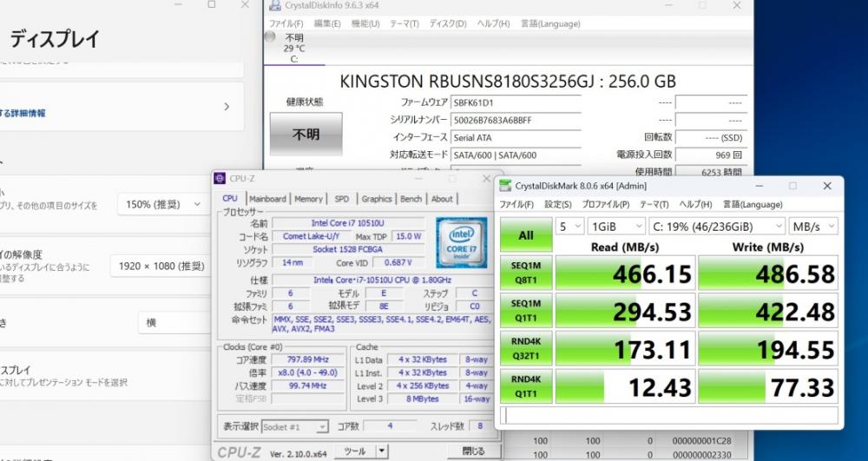Click the 不明 health status box
The height and width of the screenshot is (461, 868).
(306, 134)
